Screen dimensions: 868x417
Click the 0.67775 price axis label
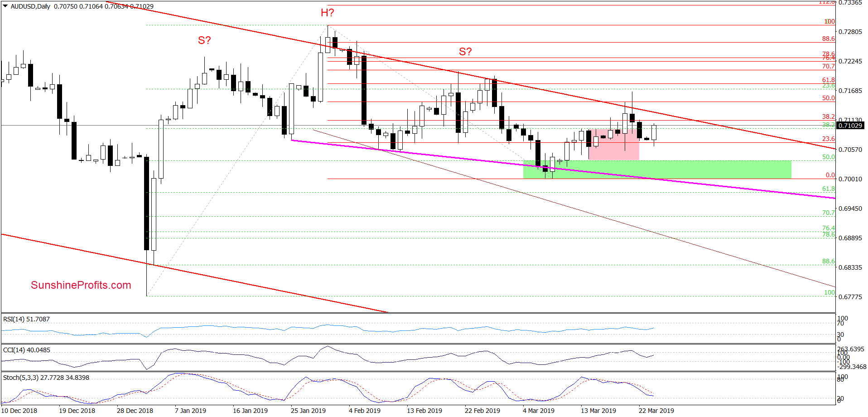[x=850, y=297]
